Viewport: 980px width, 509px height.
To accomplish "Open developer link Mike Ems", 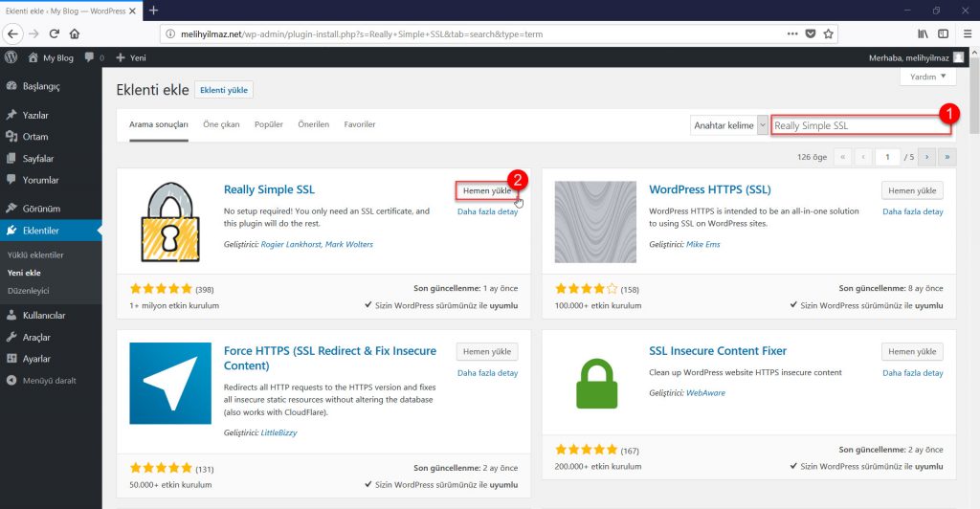I will [x=703, y=244].
